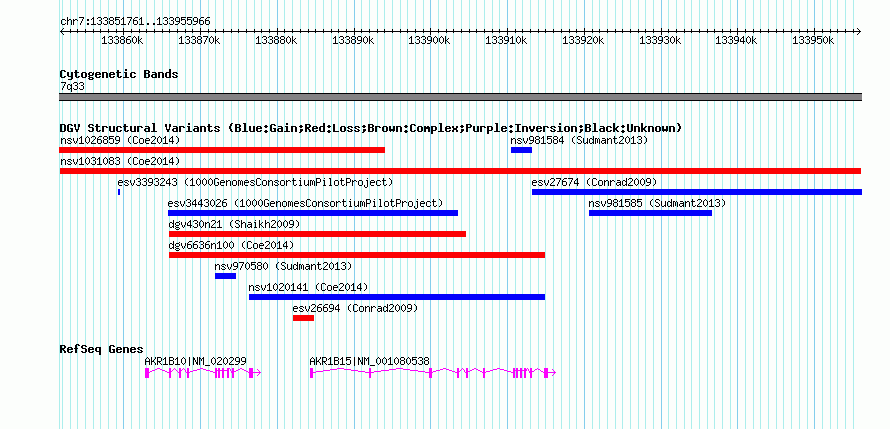Viewport: 890px width, 429px height.
Task: Click the blue nsv1020141 gain bar
Action: [x=397, y=297]
